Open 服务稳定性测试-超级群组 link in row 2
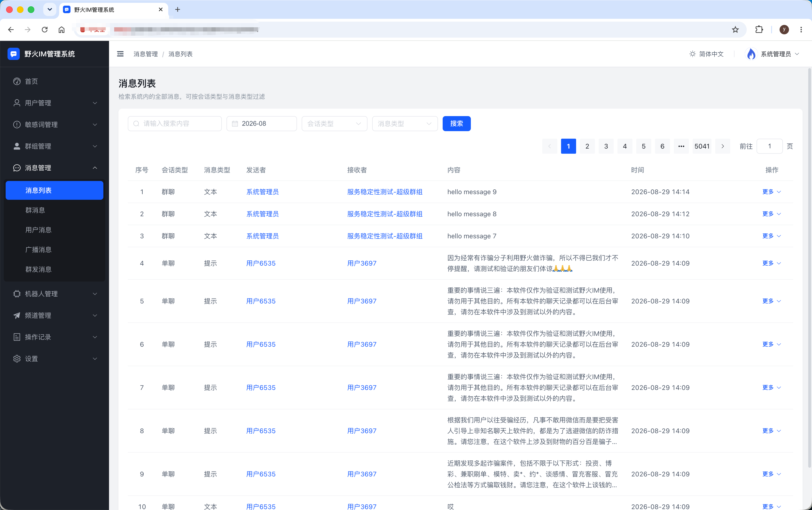 (385, 214)
